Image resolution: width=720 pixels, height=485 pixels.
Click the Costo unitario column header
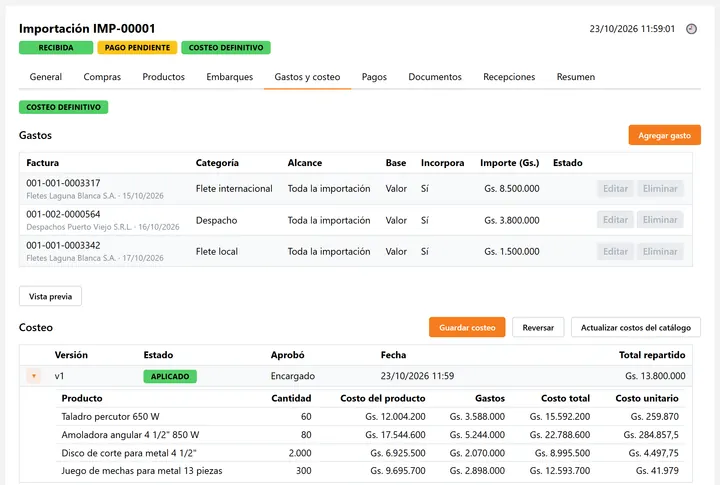(647, 398)
